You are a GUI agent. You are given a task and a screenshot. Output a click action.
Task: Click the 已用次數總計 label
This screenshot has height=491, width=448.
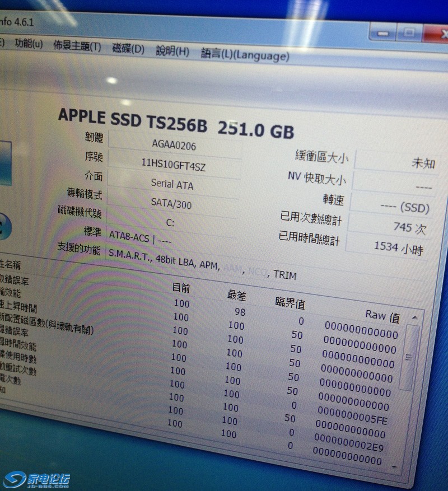click(311, 218)
